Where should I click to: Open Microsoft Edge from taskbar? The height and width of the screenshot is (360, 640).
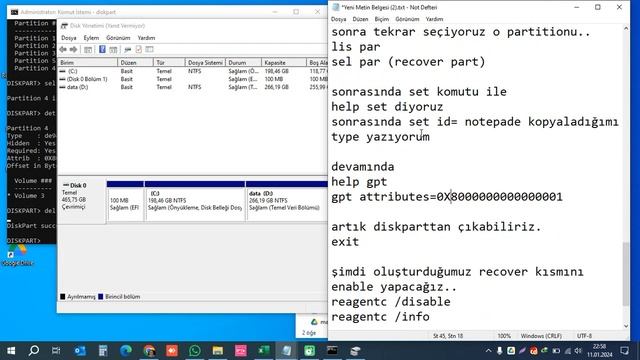126,351
